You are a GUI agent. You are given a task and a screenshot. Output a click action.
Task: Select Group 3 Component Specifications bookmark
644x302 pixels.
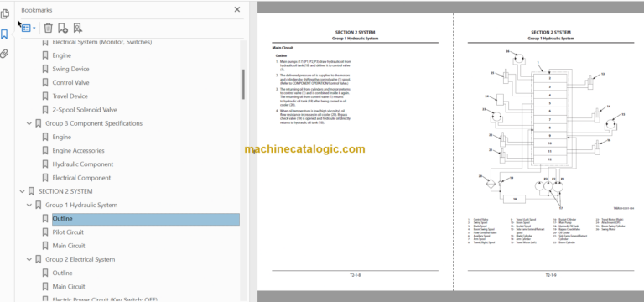[x=94, y=123]
